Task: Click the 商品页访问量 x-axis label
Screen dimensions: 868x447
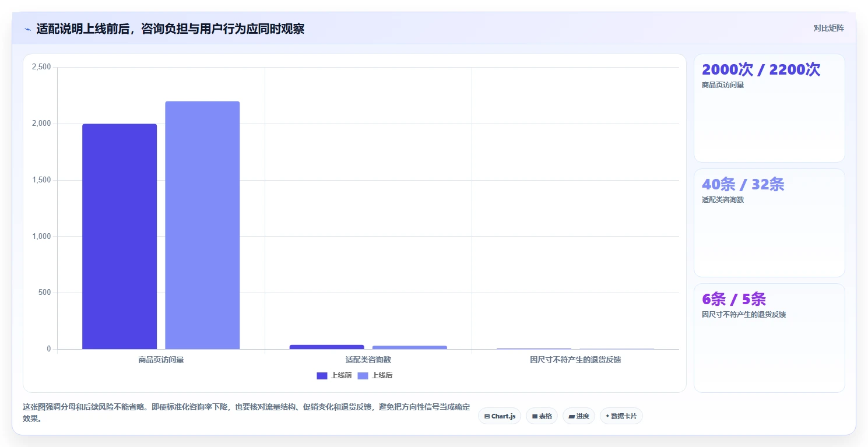Action: coord(161,360)
